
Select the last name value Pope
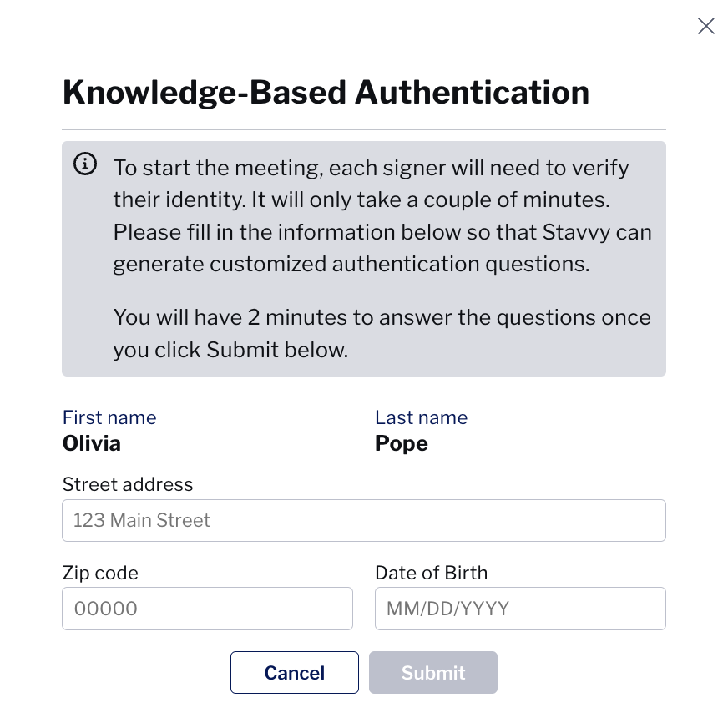point(402,444)
